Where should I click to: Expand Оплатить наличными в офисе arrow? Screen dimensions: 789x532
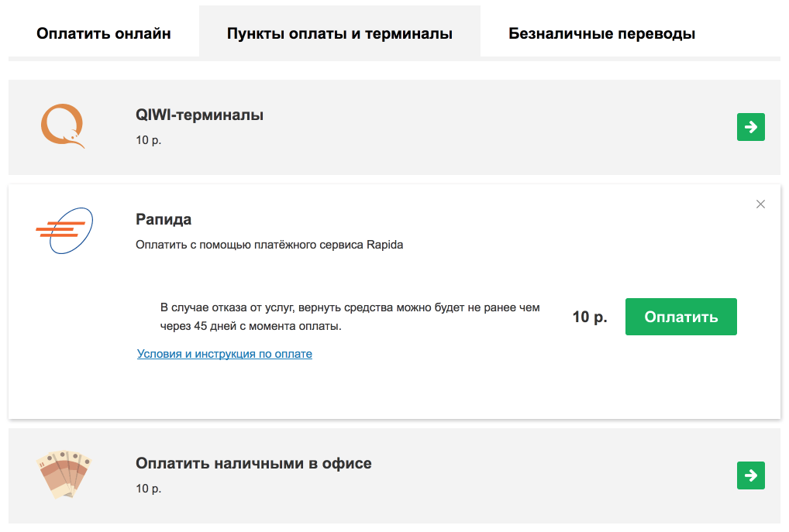[751, 475]
